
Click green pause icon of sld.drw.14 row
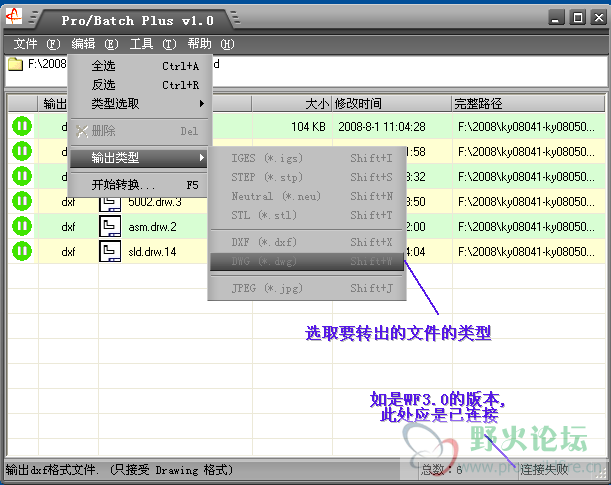pos(22,251)
